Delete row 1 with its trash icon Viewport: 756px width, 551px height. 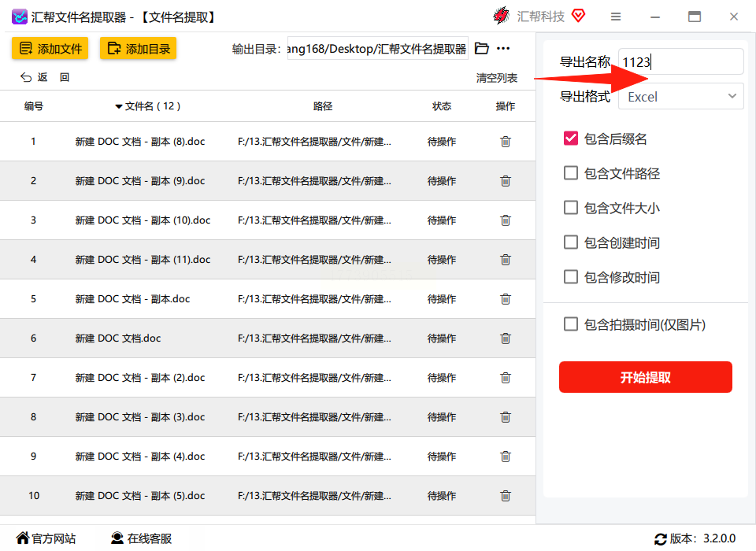506,142
